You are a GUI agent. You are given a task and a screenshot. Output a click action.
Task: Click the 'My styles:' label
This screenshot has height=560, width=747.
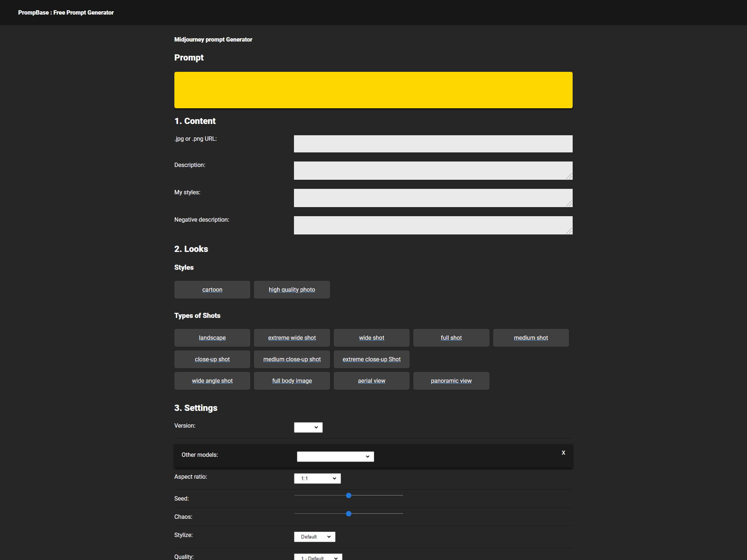pyautogui.click(x=187, y=192)
